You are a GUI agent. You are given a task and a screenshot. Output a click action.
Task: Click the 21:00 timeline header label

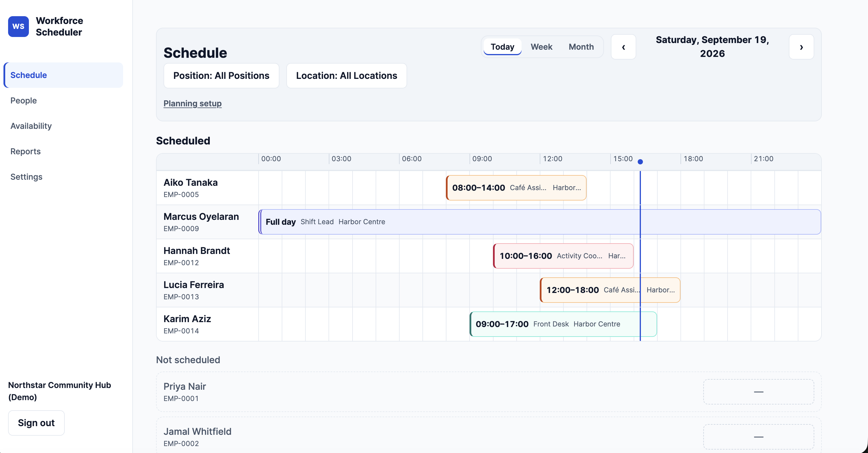[763, 159]
